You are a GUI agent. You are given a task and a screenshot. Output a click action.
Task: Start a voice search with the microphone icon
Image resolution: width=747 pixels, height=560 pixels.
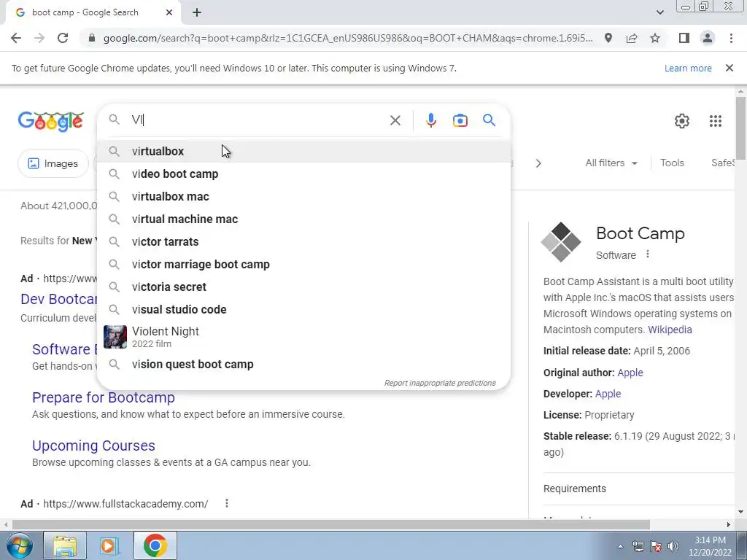pyautogui.click(x=430, y=120)
